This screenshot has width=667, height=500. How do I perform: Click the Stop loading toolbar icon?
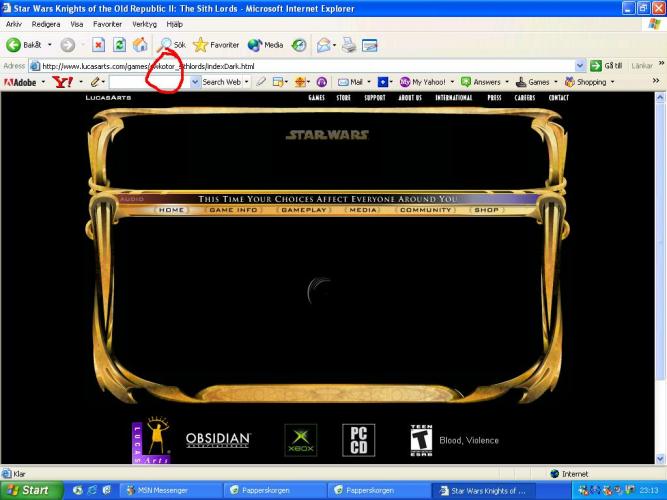pyautogui.click(x=98, y=45)
